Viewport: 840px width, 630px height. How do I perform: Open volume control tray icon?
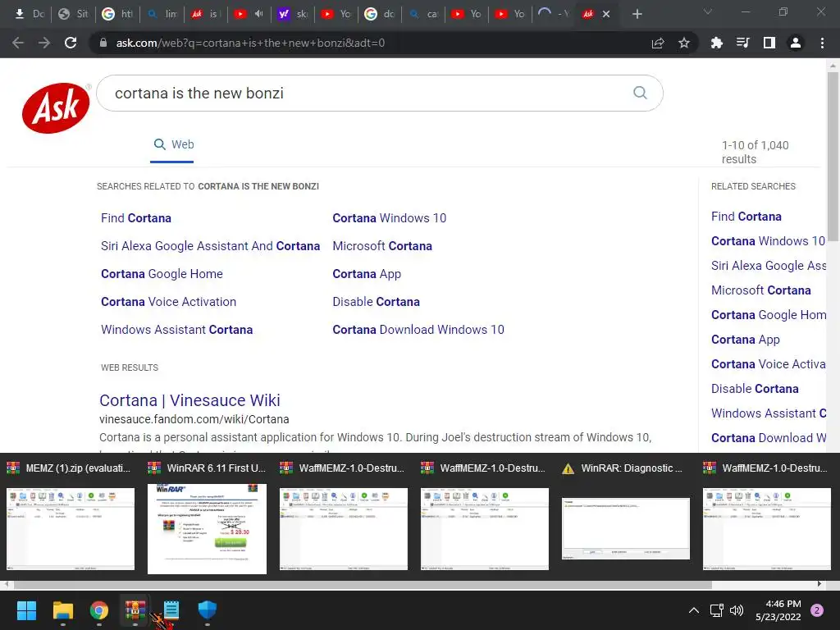pos(737,610)
